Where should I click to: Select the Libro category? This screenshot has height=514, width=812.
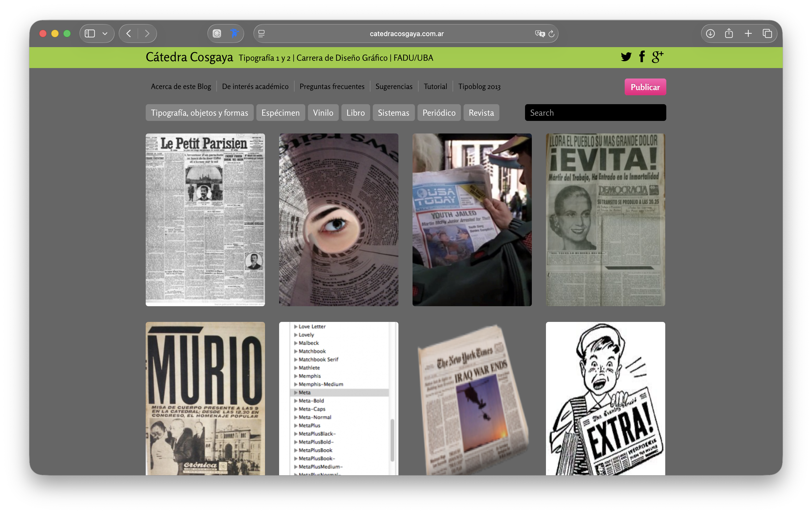tap(356, 113)
